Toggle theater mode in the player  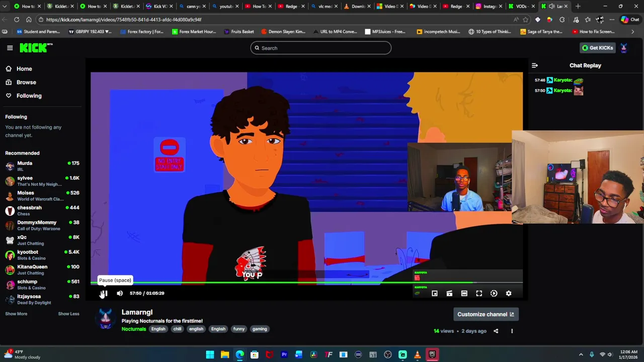pyautogui.click(x=464, y=293)
